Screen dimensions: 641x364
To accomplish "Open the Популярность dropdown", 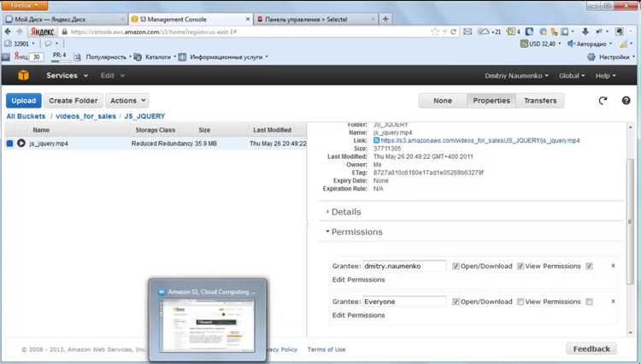I will click(109, 57).
